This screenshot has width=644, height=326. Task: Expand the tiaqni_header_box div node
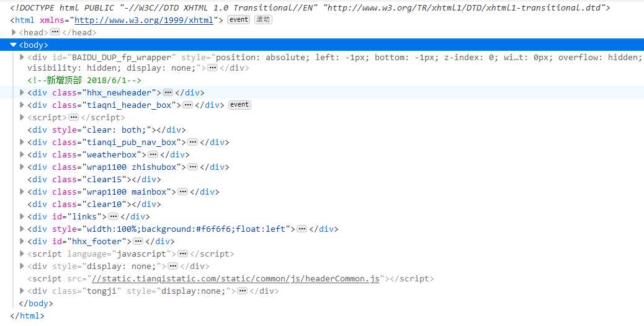pyautogui.click(x=22, y=105)
